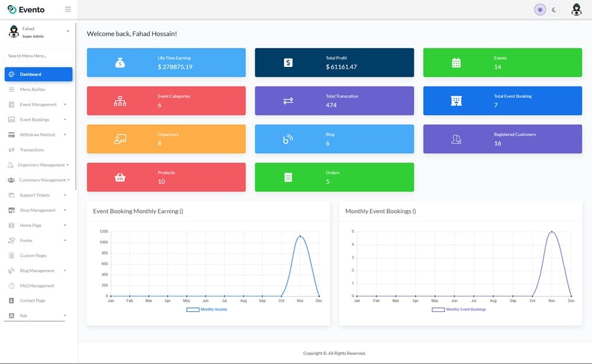Open the user avatar icon in top-right corner
The height and width of the screenshot is (364, 592).
(576, 9)
